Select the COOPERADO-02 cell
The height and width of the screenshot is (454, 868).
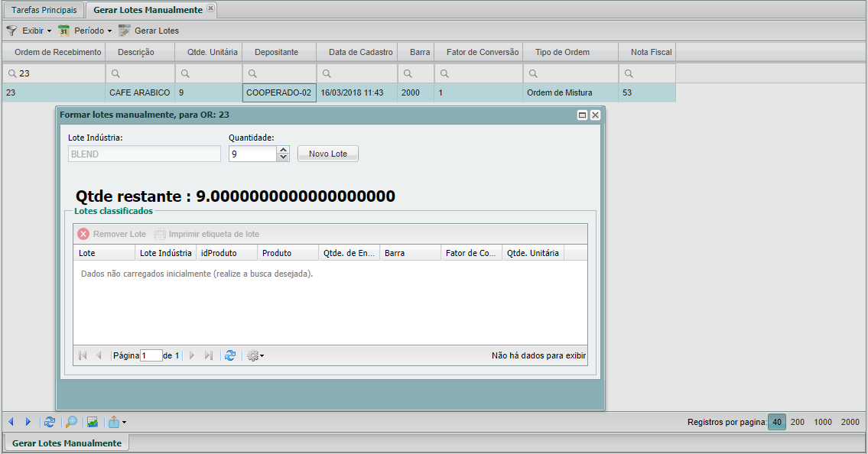click(x=279, y=93)
